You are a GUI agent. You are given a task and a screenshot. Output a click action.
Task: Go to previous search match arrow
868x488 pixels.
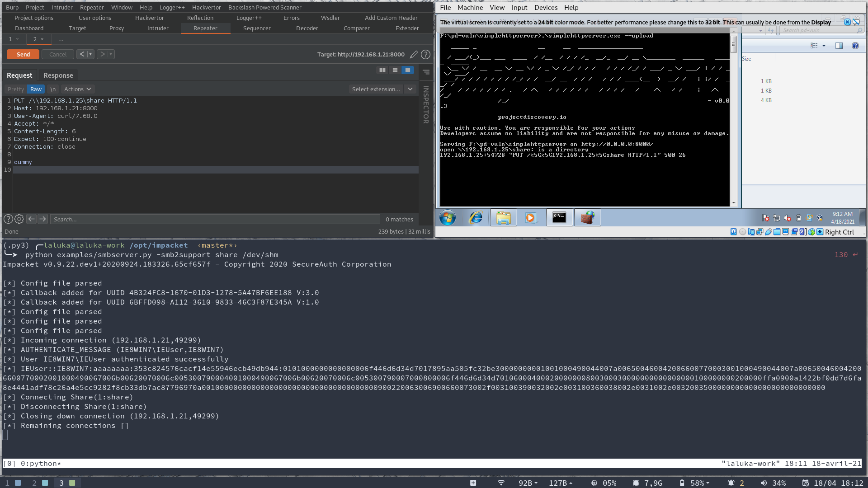pos(31,219)
